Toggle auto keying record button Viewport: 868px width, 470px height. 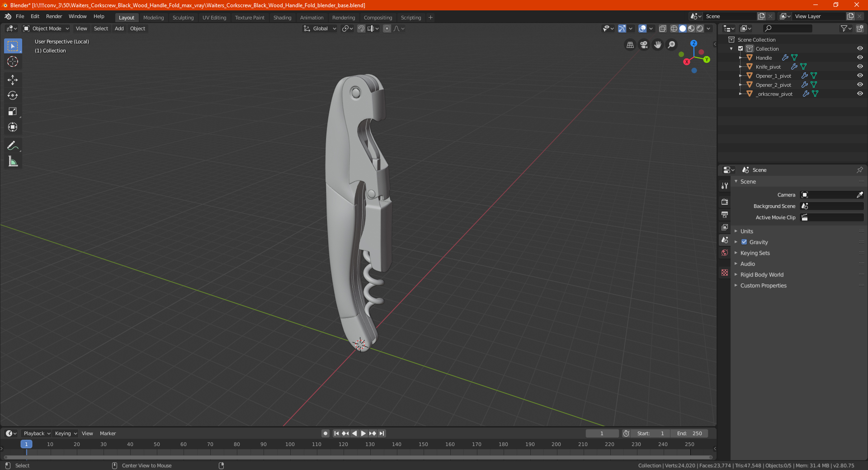point(325,433)
